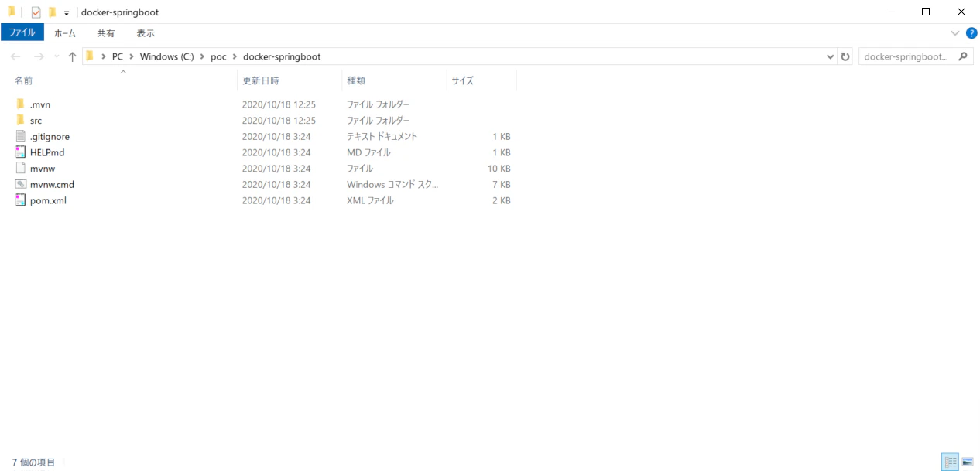Refresh the docker-springboot folder view
This screenshot has width=980, height=471.
point(845,56)
